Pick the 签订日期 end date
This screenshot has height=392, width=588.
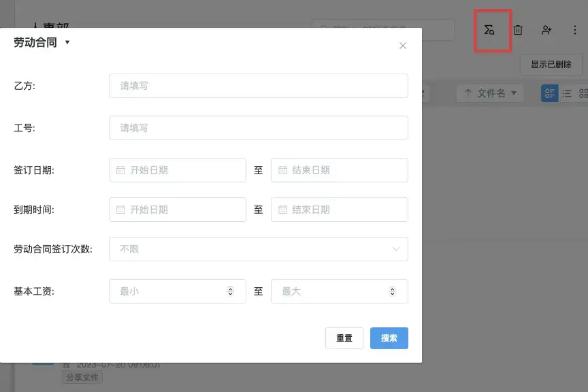(x=340, y=170)
